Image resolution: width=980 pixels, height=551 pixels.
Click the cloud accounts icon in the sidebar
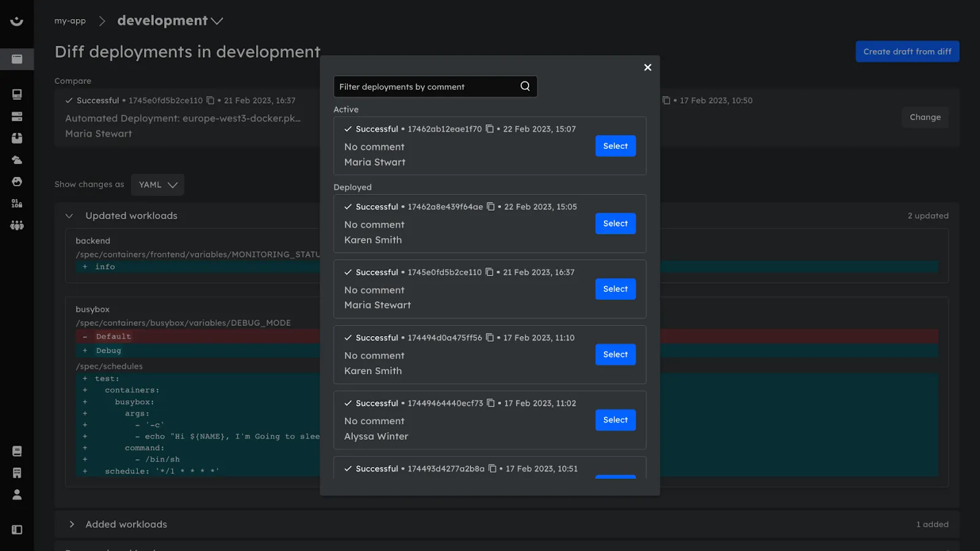[x=17, y=160]
